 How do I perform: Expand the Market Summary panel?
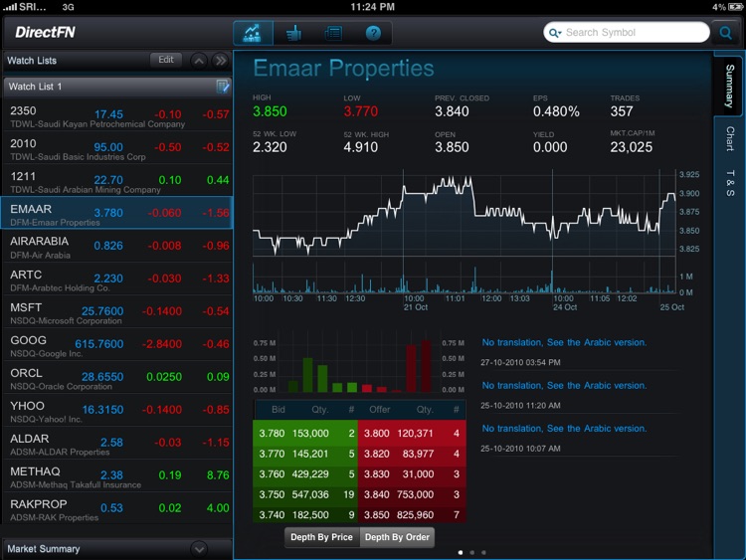(199, 549)
